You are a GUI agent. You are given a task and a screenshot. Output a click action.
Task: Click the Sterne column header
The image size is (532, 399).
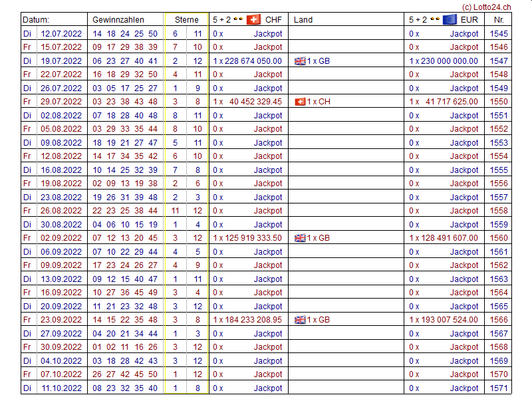click(x=186, y=20)
